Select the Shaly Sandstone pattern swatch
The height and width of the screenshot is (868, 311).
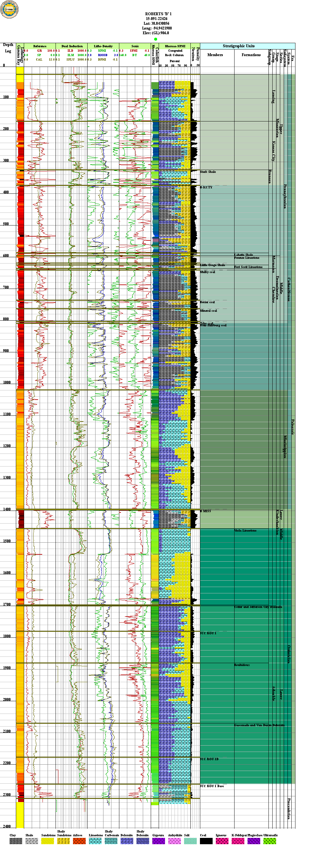click(x=63, y=841)
